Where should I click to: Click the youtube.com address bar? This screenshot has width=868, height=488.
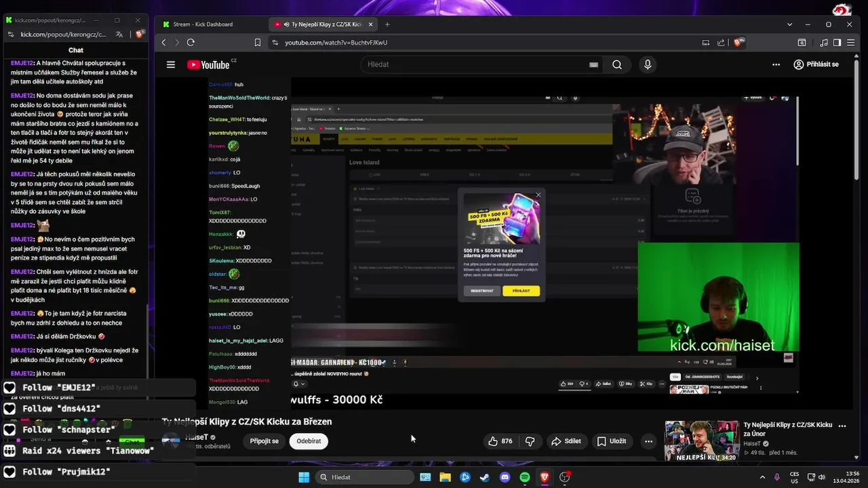point(488,42)
